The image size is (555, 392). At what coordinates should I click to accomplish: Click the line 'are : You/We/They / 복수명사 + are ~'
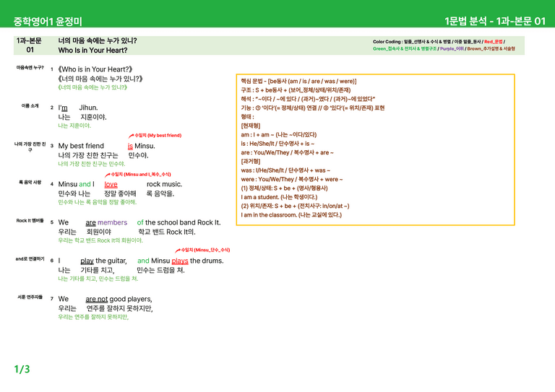tap(287, 153)
